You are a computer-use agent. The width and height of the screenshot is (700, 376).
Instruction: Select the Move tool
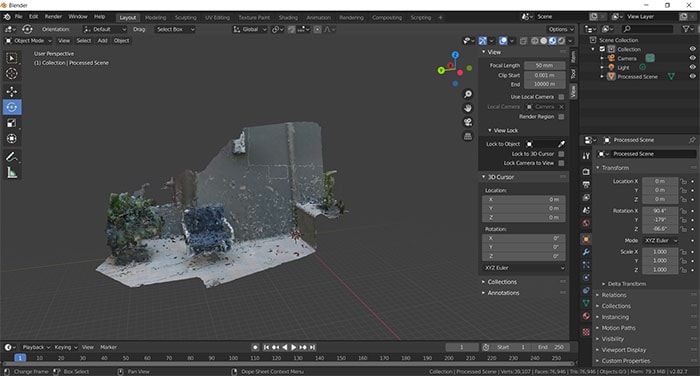[x=12, y=92]
